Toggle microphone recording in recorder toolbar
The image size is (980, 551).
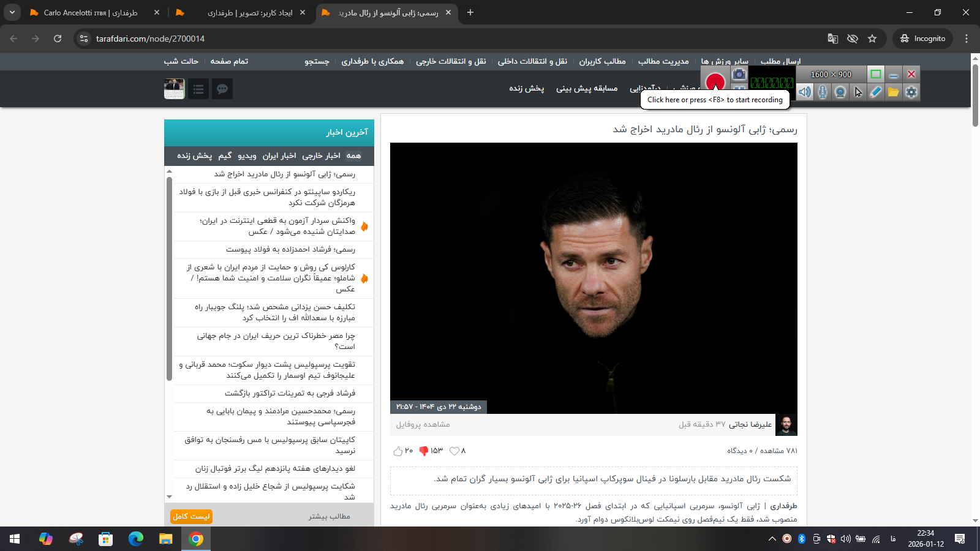pyautogui.click(x=823, y=92)
